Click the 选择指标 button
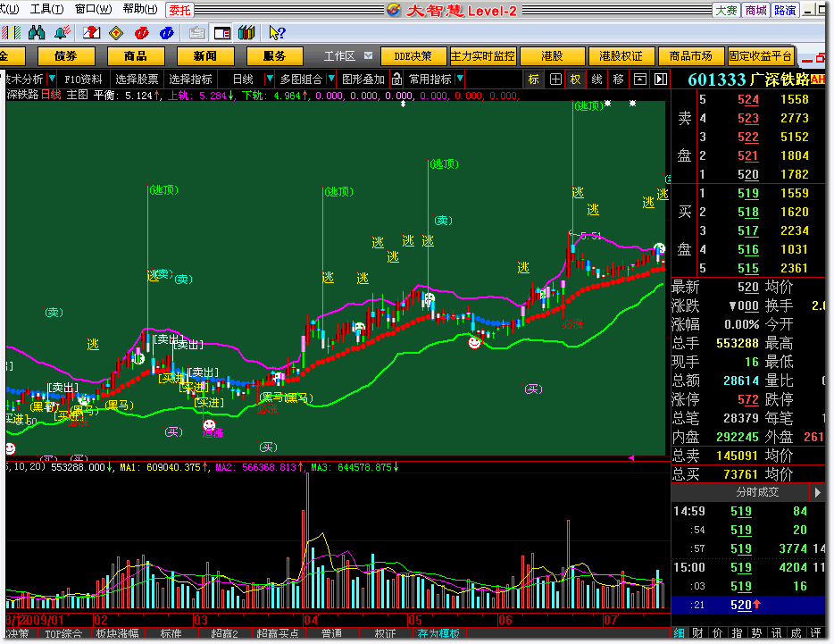 (x=190, y=79)
